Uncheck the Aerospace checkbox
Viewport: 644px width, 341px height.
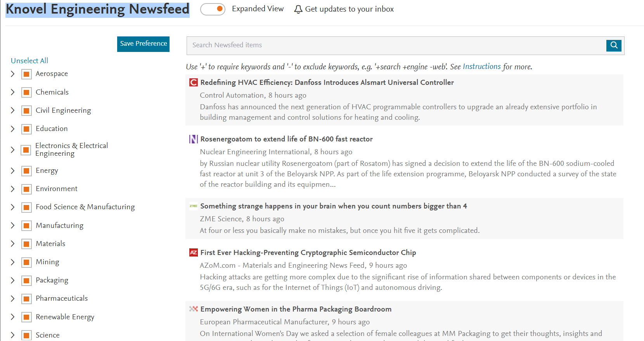26,74
